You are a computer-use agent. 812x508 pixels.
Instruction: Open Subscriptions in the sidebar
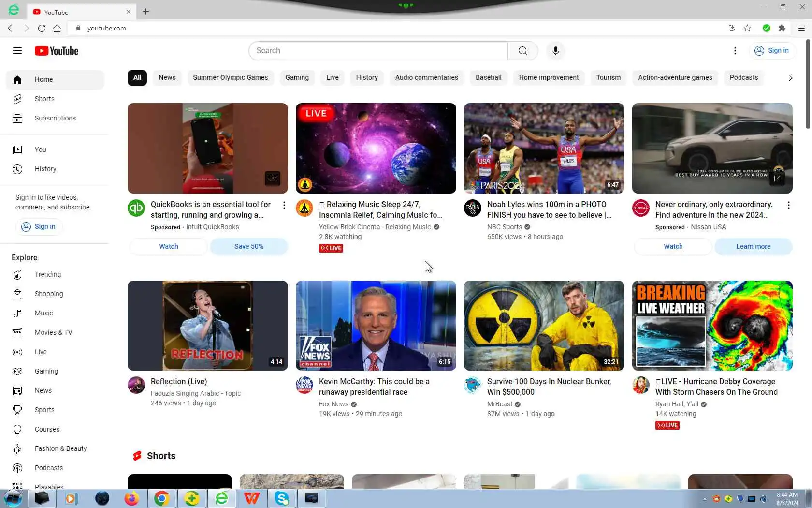pos(55,118)
